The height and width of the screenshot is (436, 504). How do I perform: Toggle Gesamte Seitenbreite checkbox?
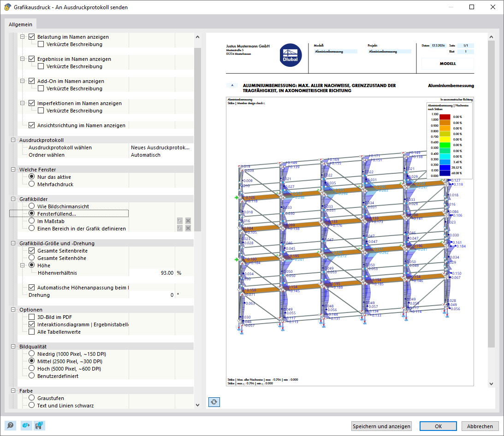[31, 251]
